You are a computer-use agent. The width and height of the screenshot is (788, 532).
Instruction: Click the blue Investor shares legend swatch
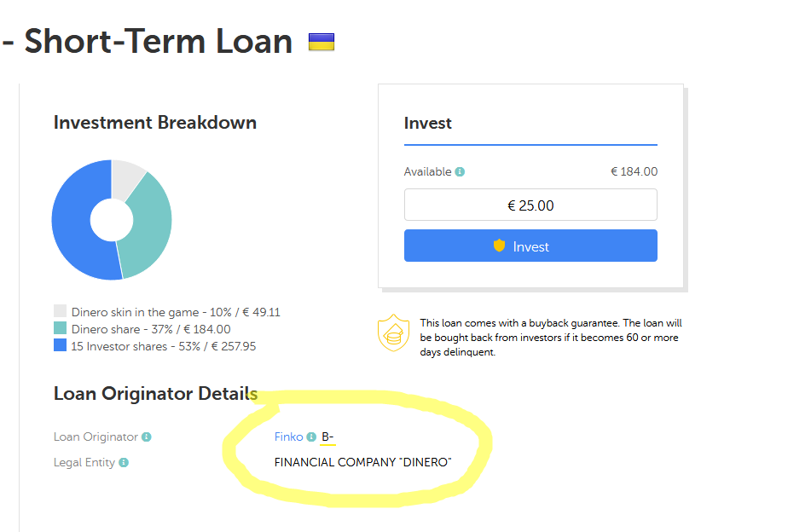(60, 346)
